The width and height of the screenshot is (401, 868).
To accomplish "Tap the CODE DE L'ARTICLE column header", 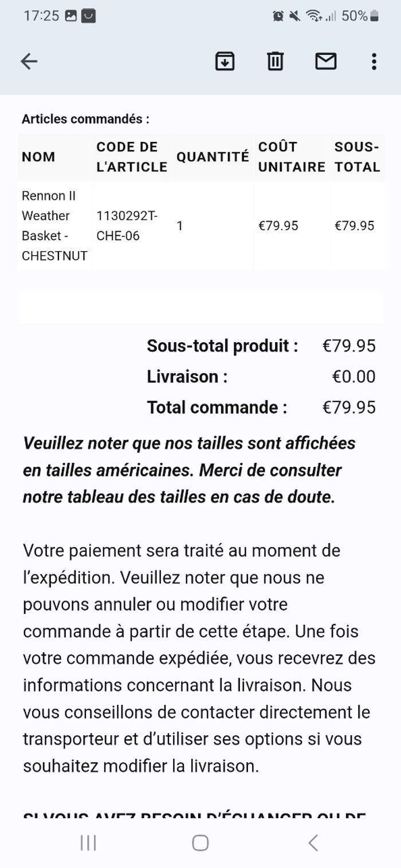I will 131,157.
